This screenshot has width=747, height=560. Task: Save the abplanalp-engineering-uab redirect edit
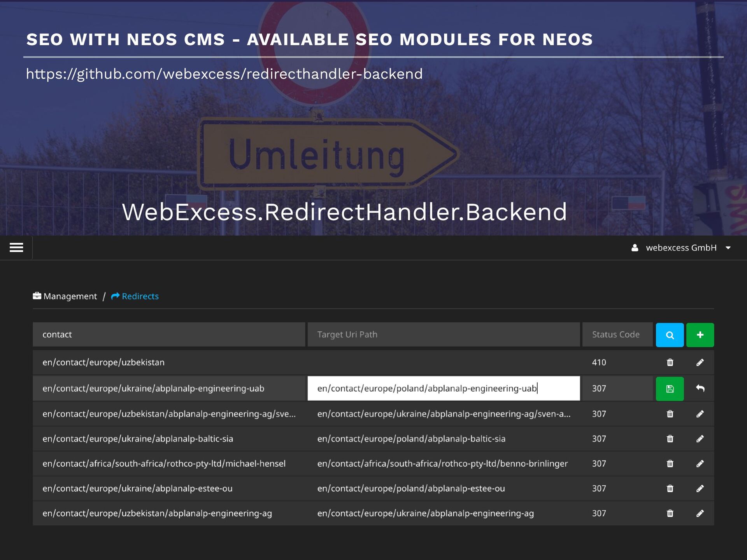click(670, 388)
